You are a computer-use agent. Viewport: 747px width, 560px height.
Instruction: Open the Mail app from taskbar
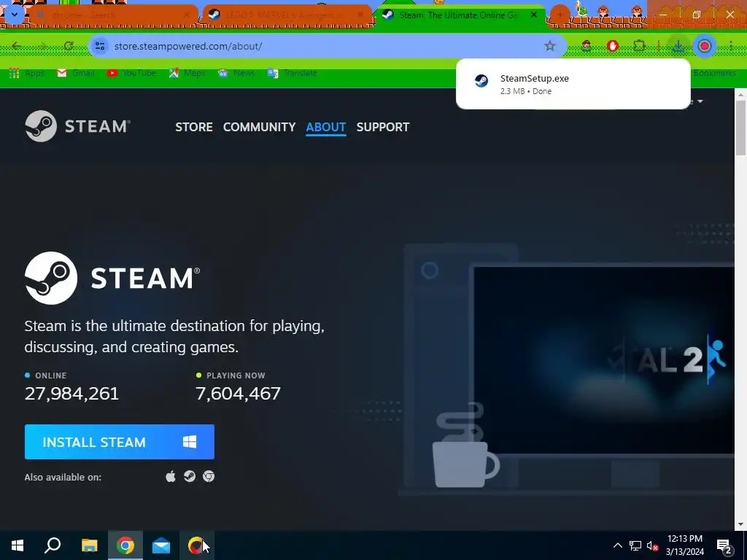tap(161, 545)
